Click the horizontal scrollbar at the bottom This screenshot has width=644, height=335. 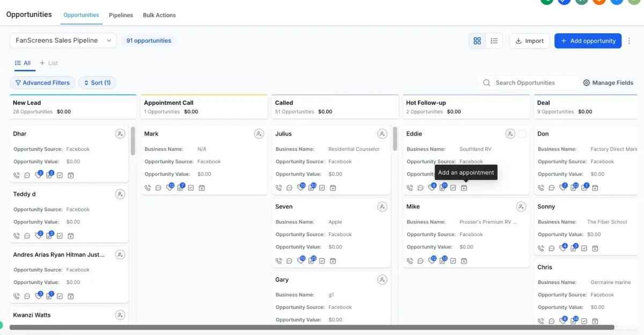(x=312, y=327)
